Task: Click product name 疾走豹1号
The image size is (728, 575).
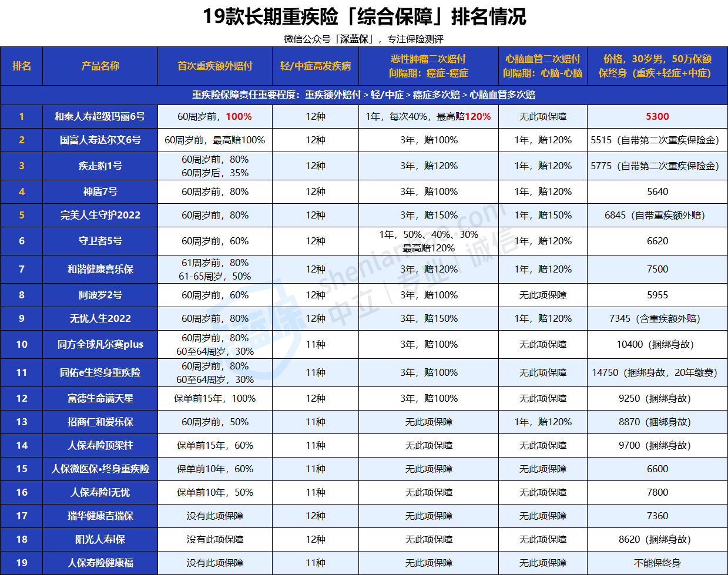Action: click(x=100, y=166)
